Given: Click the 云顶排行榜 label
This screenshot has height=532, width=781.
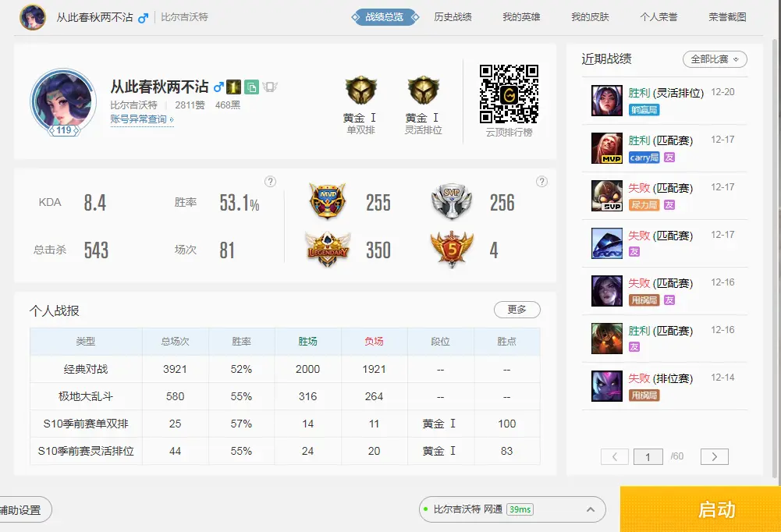Looking at the screenshot, I should click(x=509, y=133).
